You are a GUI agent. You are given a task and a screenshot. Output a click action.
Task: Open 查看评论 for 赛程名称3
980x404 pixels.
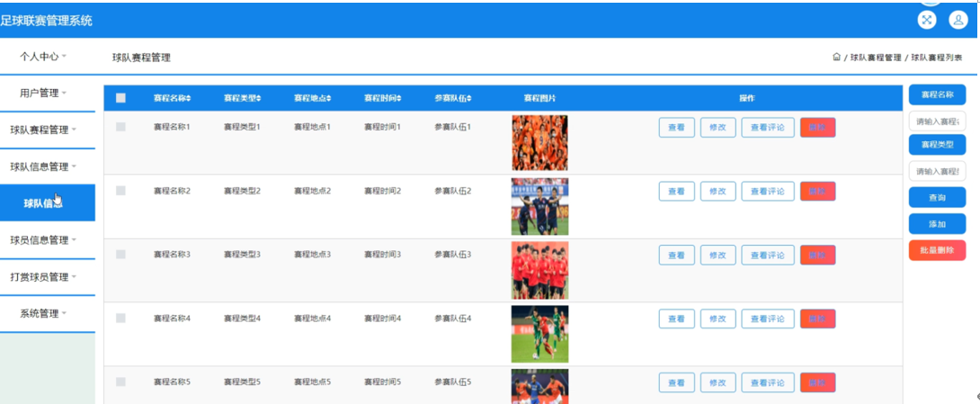tap(768, 256)
